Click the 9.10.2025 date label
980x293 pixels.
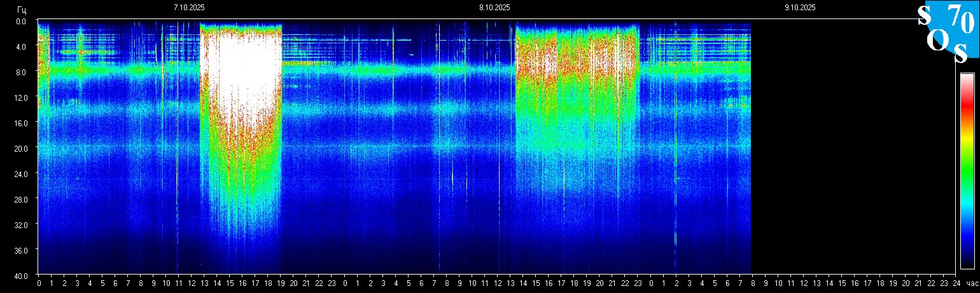[x=800, y=8]
